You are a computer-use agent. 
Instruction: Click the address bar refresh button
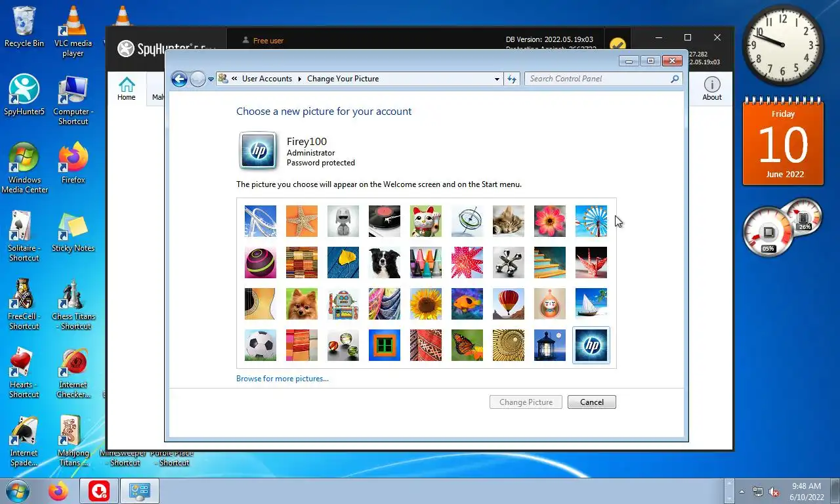[512, 79]
